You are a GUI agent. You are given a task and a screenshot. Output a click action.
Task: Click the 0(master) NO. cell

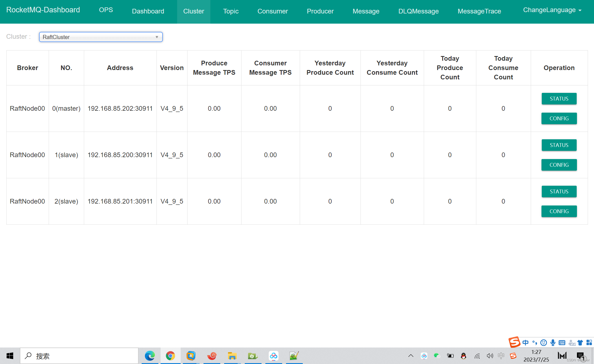coord(66,109)
